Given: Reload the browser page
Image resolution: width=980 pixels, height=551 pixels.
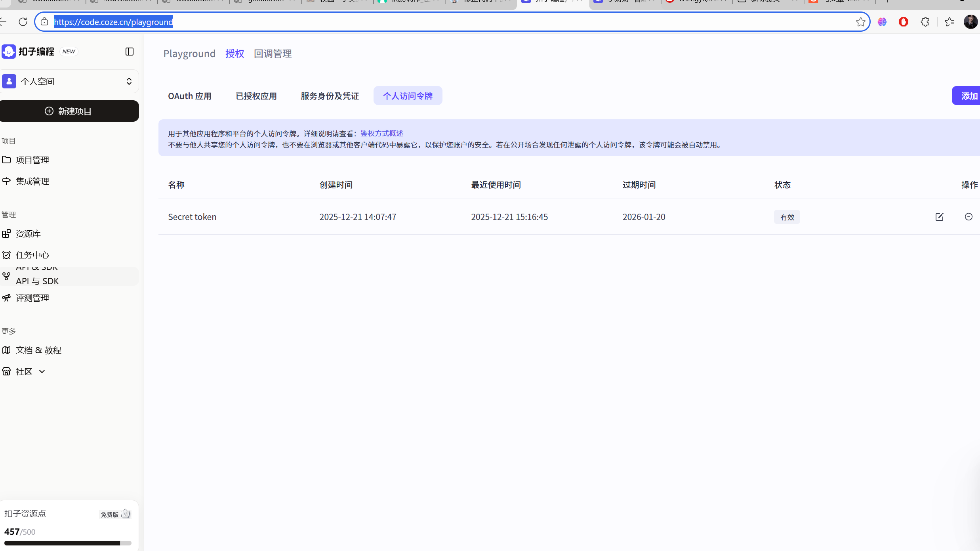Looking at the screenshot, I should (23, 22).
